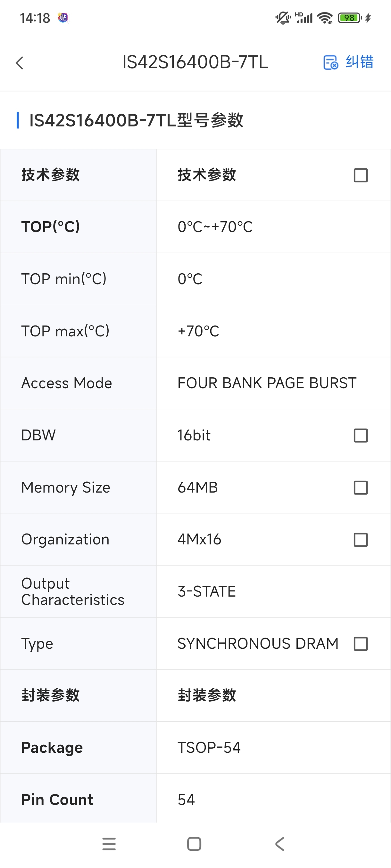This screenshot has width=391, height=868.
Task: Enable the Organization 4Mx16 checkbox
Action: 361,540
